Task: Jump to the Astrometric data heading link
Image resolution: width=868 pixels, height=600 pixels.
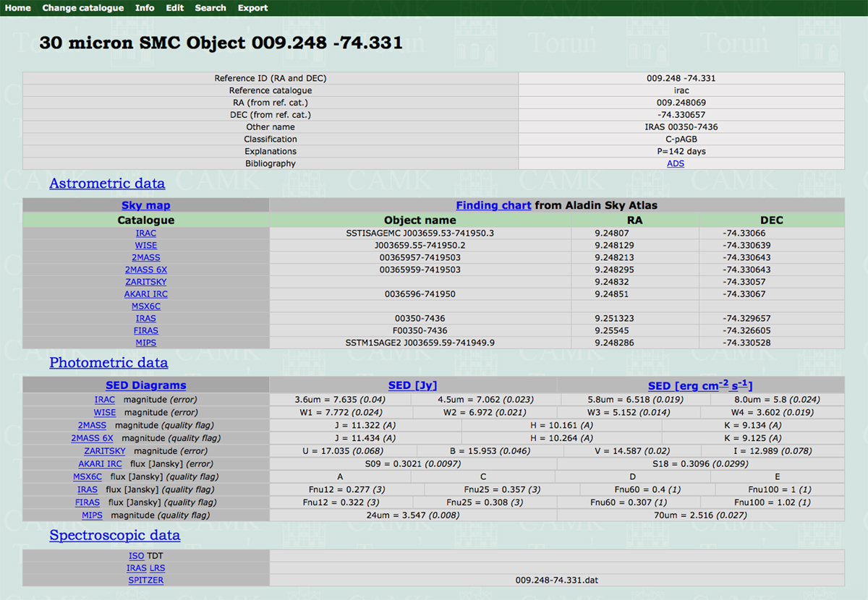Action: click(x=107, y=184)
